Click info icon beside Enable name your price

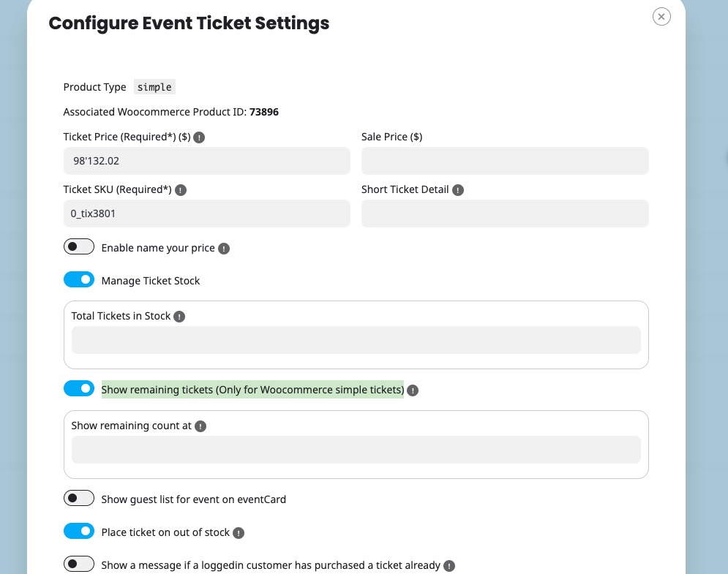(224, 249)
